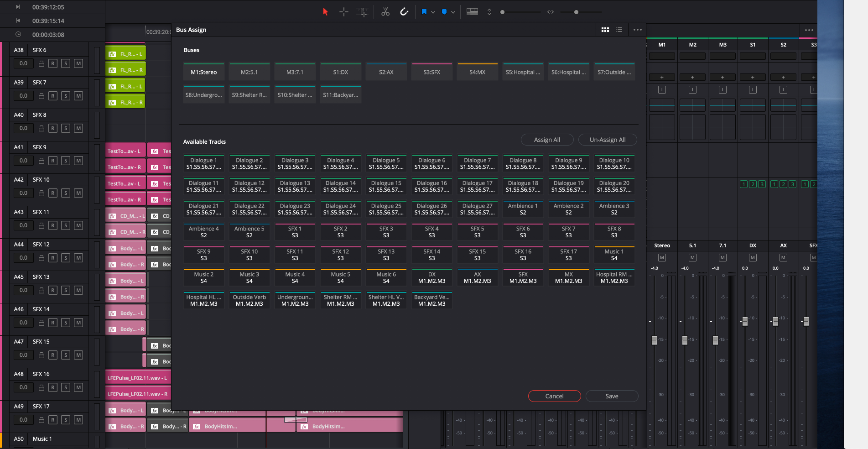Select the S4:MX bus
The height and width of the screenshot is (449, 868).
478,72
